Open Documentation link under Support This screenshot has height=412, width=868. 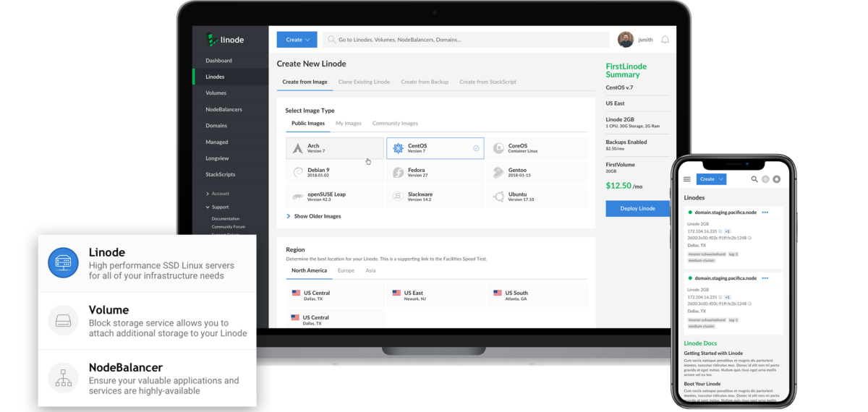click(x=226, y=218)
